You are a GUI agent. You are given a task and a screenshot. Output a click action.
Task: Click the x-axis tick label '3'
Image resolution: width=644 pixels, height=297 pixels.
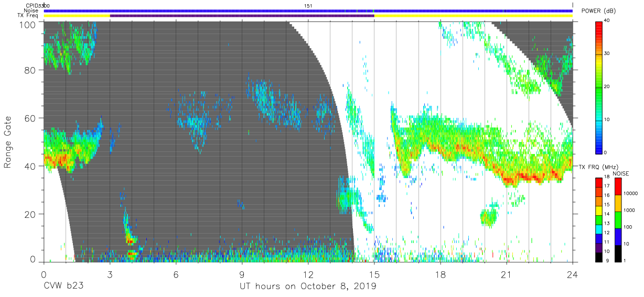[x=110, y=273]
